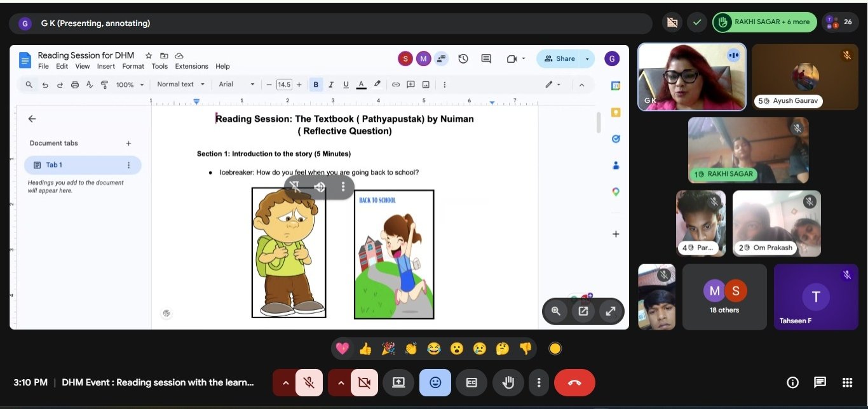Click the undo arrow
Viewport: 868px width, 409px height.
(45, 84)
